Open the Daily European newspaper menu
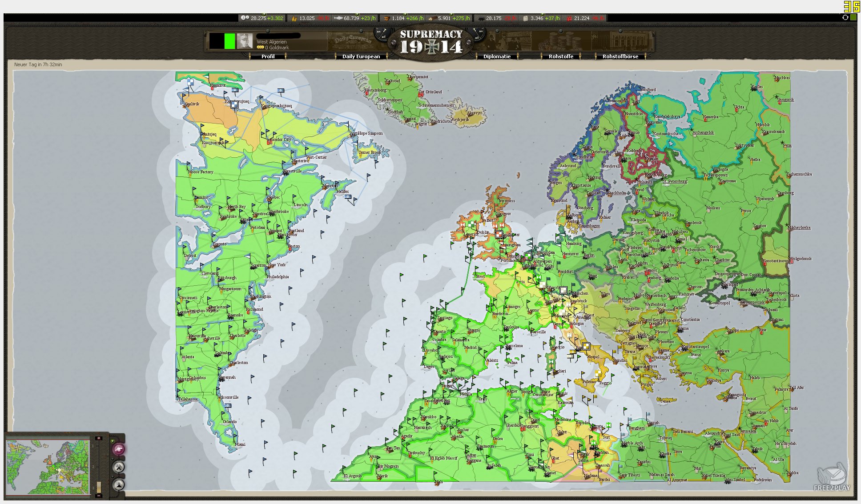 (361, 56)
